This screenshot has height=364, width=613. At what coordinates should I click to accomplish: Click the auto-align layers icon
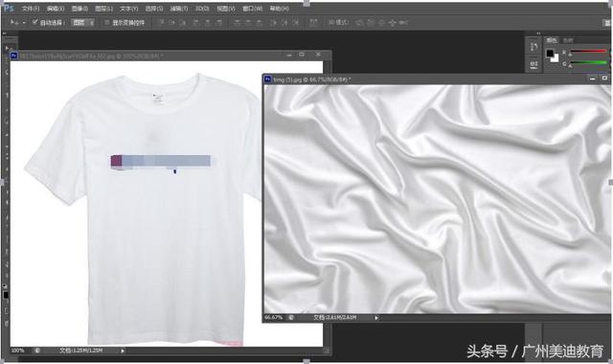tap(313, 23)
